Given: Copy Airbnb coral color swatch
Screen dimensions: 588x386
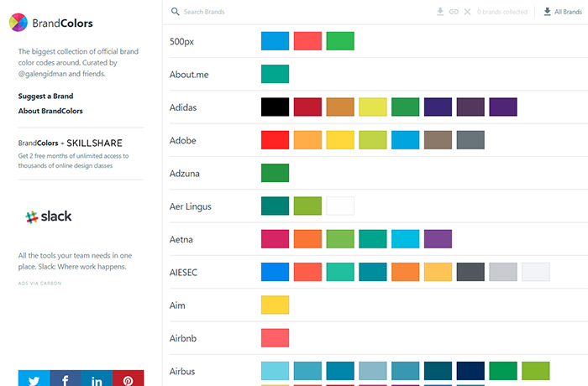Looking at the screenshot, I should coord(275,337).
